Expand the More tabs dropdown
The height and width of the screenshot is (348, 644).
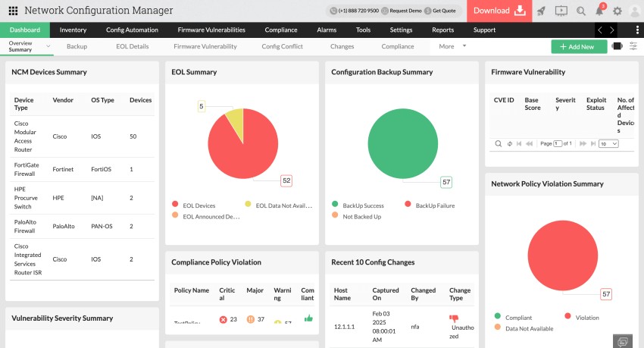[x=464, y=46]
